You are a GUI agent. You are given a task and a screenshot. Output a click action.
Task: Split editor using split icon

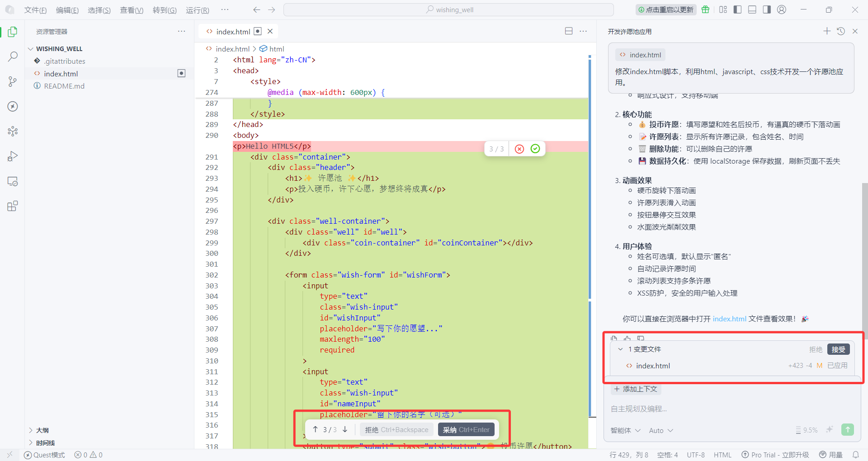569,31
